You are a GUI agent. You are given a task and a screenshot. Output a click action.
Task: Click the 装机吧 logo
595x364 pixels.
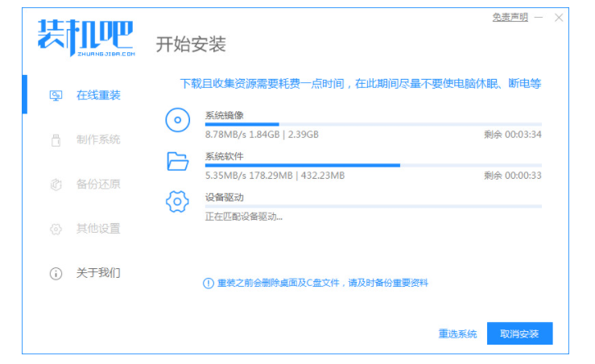86,37
